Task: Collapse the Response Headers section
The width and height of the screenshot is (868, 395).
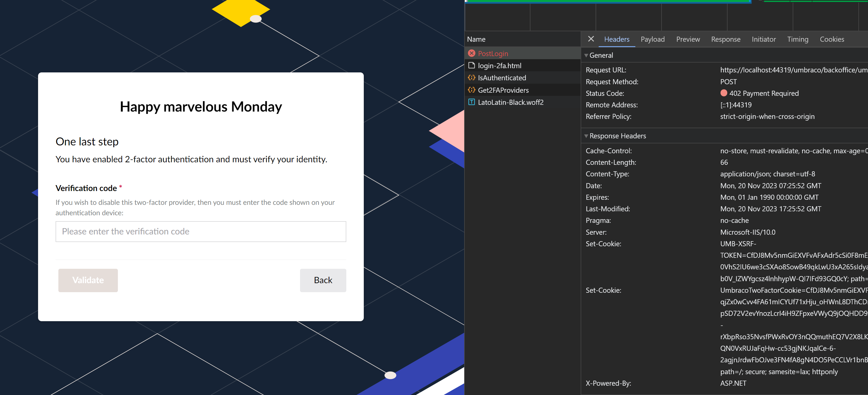Action: coord(586,136)
